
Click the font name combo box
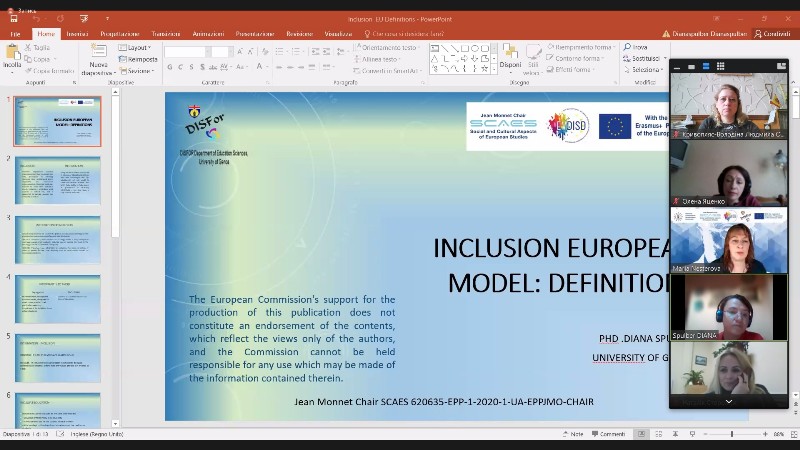tap(187, 52)
